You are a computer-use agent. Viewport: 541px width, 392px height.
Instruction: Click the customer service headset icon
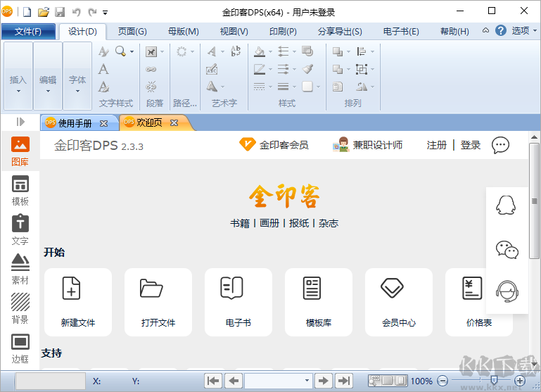(507, 292)
